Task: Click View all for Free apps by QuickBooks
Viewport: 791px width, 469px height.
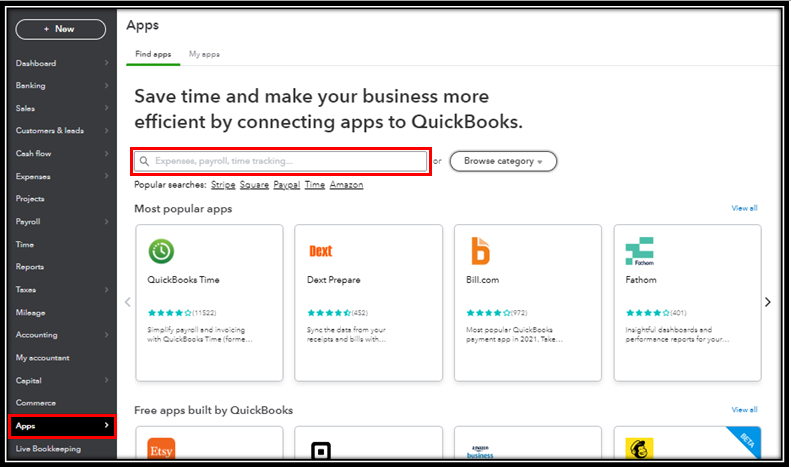Action: (x=744, y=409)
